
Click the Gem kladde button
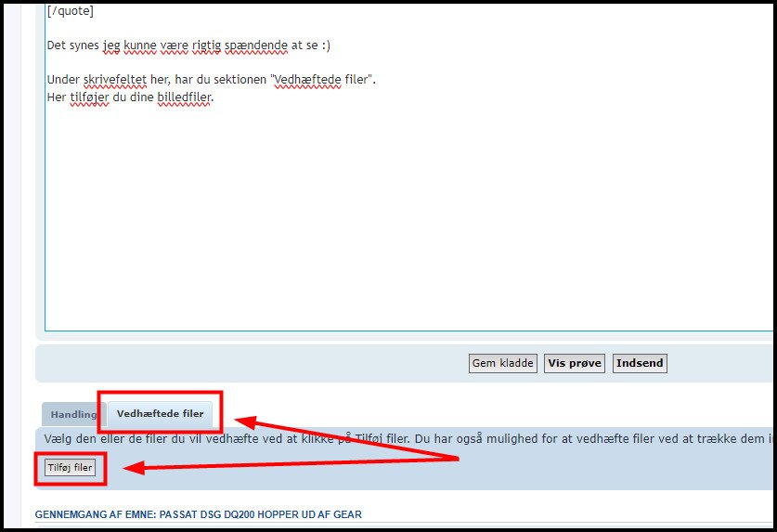tap(502, 363)
